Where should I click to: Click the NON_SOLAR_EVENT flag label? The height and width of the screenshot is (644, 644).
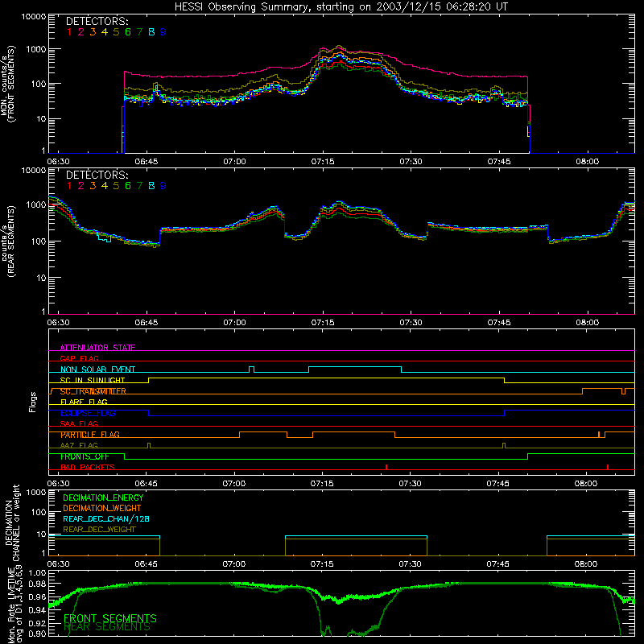(x=97, y=369)
